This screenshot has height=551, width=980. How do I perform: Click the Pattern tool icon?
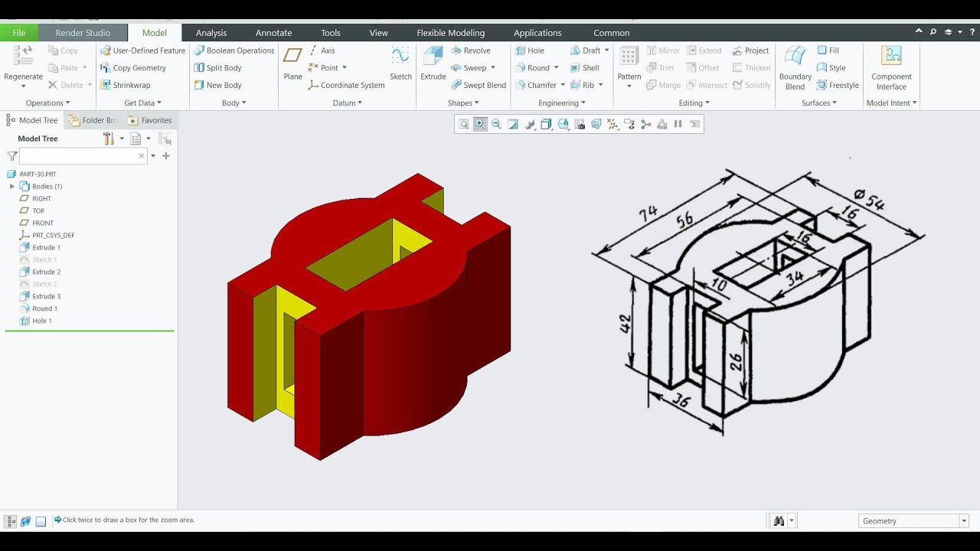click(x=629, y=57)
